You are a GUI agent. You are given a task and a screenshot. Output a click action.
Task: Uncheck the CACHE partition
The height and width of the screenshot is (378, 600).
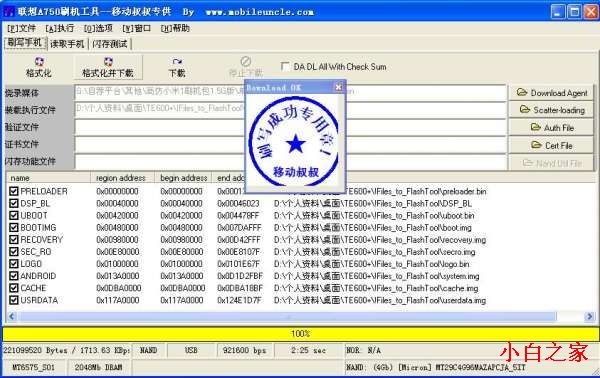tap(14, 288)
